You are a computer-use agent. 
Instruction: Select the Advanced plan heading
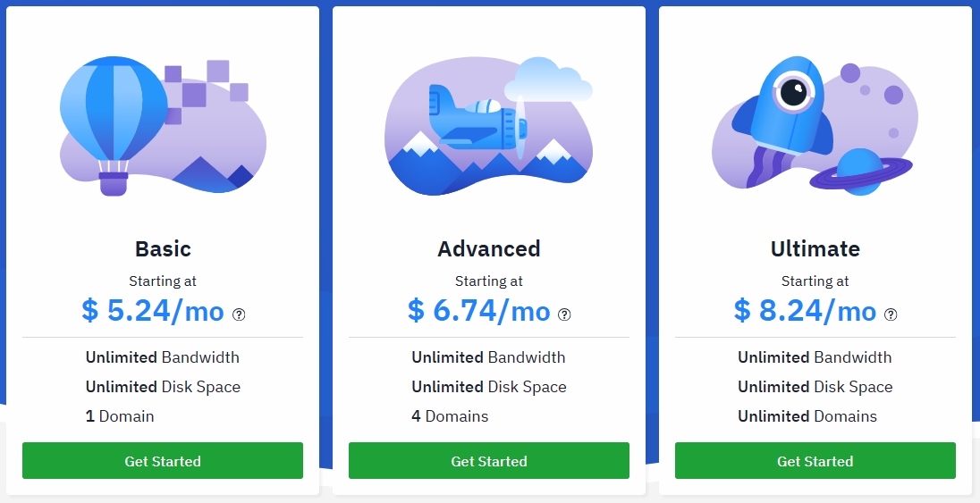(489, 248)
